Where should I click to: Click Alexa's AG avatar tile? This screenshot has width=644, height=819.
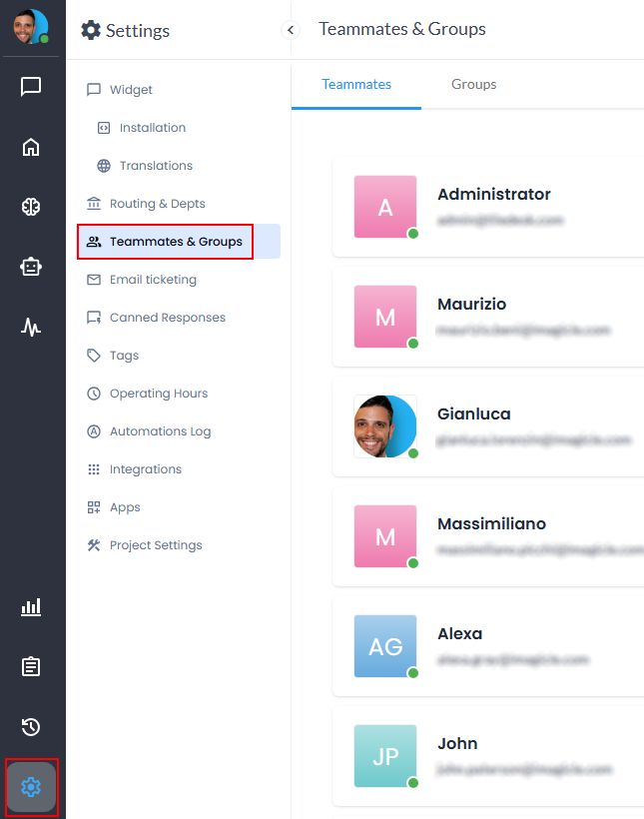pos(385,646)
